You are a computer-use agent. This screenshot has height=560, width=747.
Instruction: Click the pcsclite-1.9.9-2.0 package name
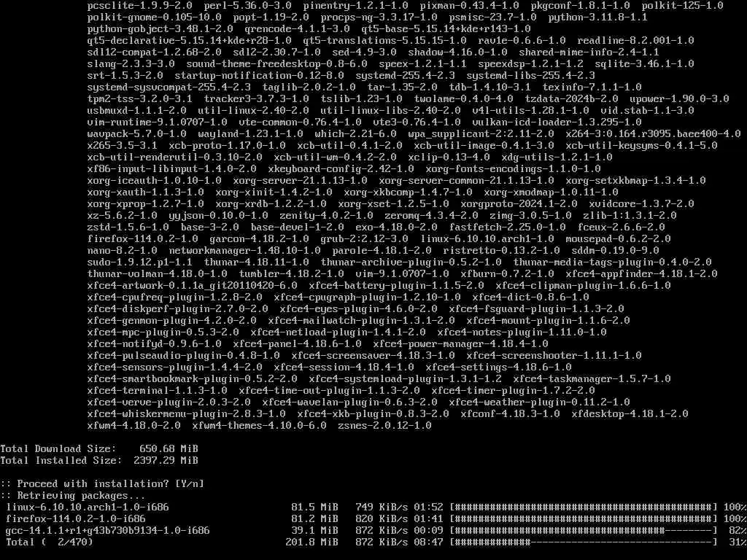pyautogui.click(x=139, y=6)
